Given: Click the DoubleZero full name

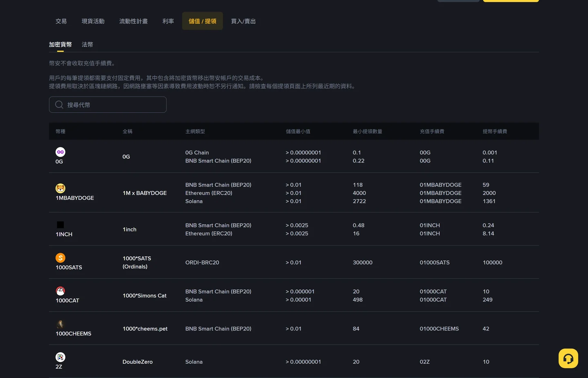Looking at the screenshot, I should pos(138,362).
